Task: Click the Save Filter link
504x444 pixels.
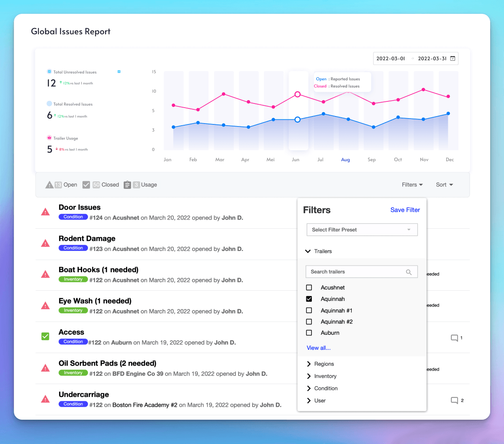Action: (405, 210)
